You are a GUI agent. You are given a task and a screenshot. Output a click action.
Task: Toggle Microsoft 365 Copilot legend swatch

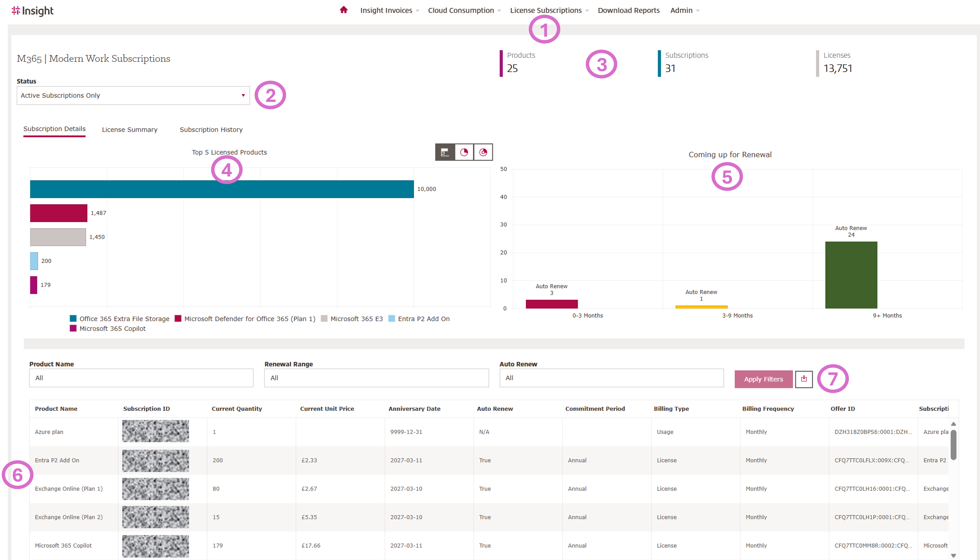click(73, 329)
